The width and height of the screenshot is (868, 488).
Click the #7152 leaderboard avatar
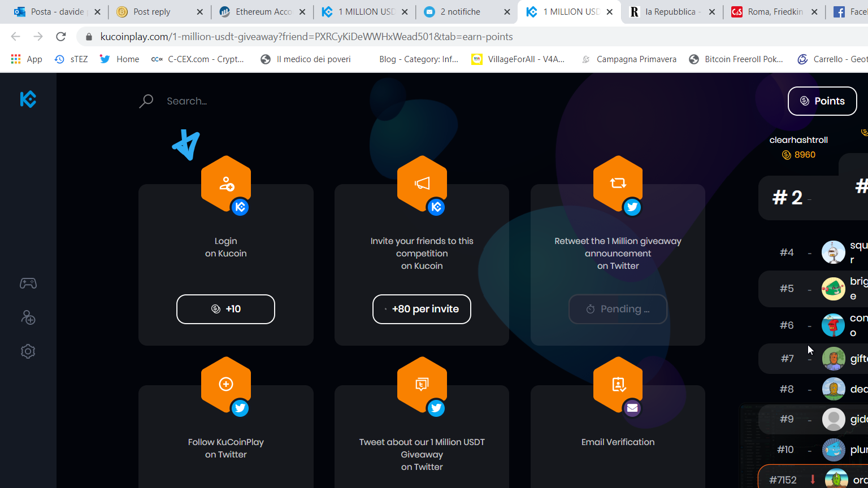pos(836,480)
